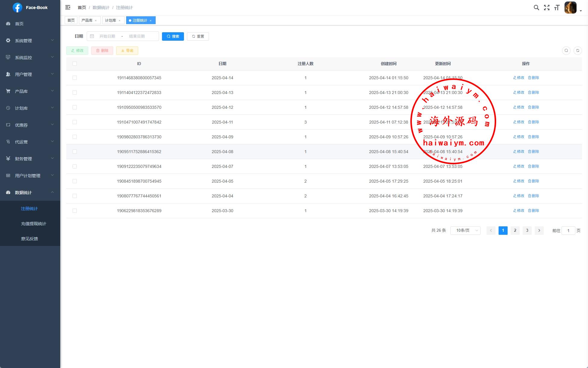Open the header search magnifier icon

(x=536, y=8)
